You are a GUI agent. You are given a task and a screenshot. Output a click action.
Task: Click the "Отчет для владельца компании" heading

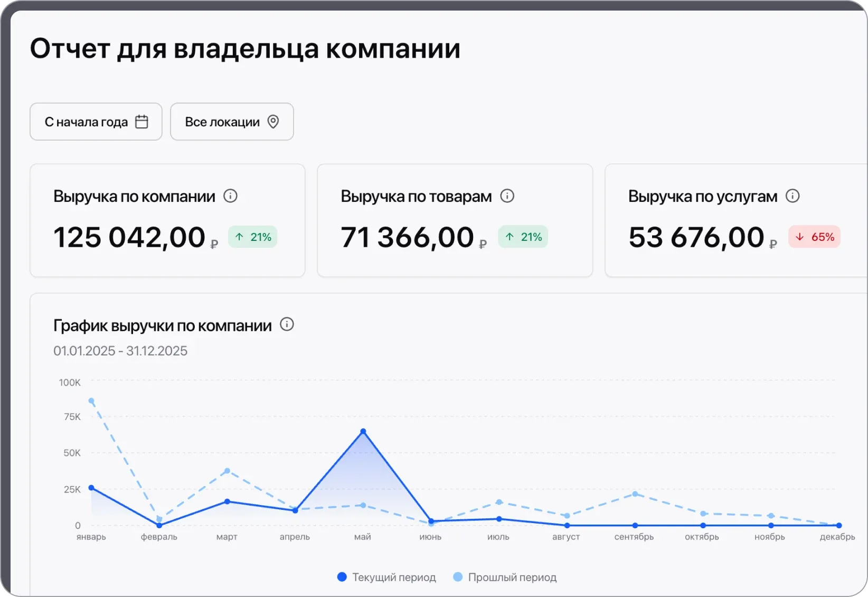(x=245, y=49)
